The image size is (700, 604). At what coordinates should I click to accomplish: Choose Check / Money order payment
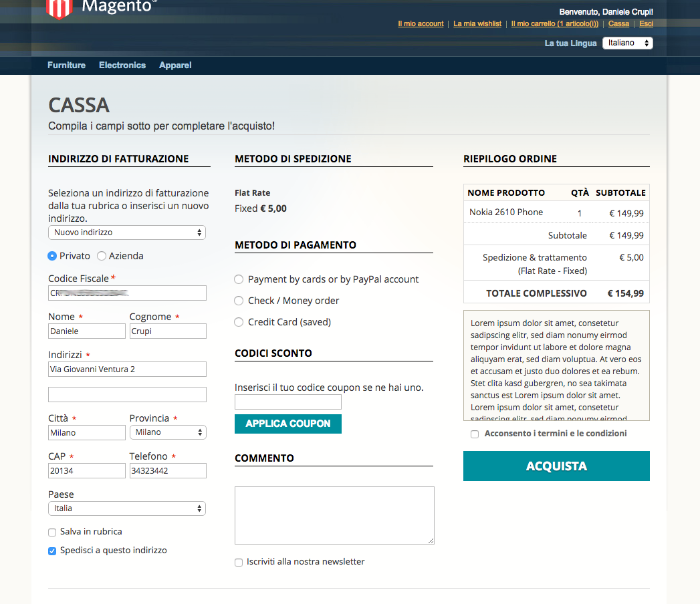tap(239, 301)
